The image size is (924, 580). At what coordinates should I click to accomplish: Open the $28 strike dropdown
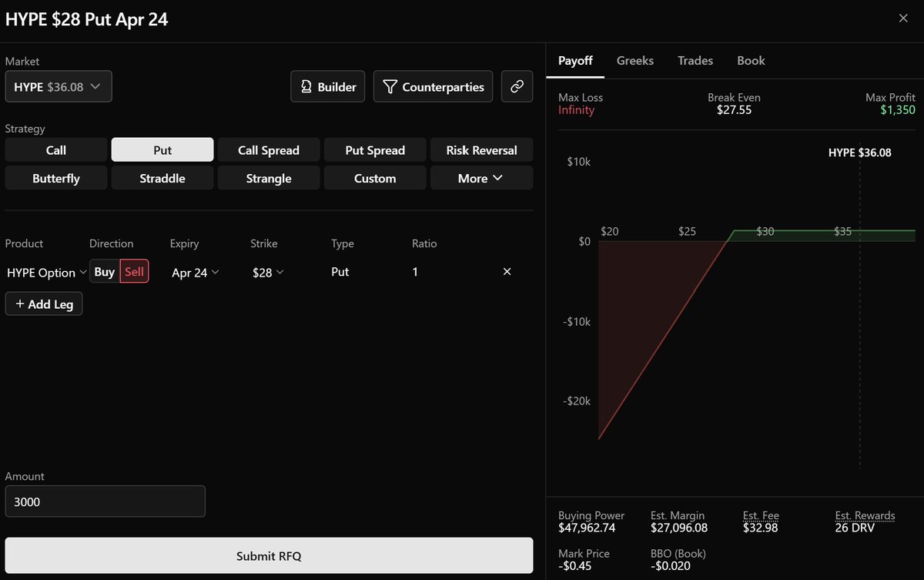[x=268, y=272]
